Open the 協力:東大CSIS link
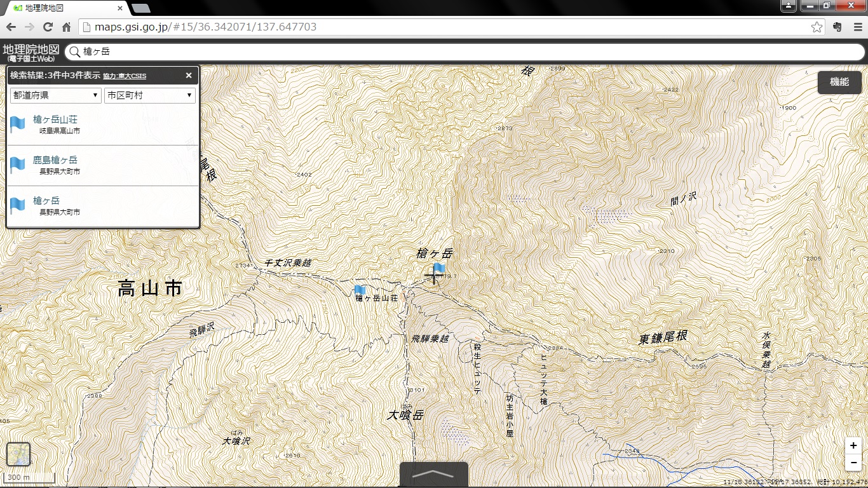Screen dimensions: 868x488 pyautogui.click(x=125, y=76)
